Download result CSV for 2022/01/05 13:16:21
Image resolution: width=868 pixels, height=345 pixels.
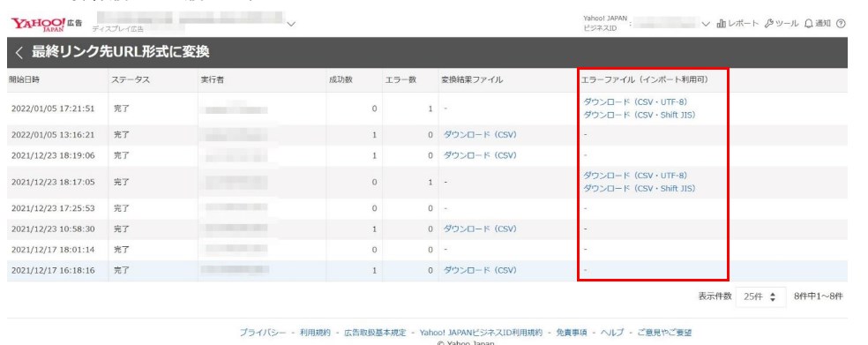[480, 135]
